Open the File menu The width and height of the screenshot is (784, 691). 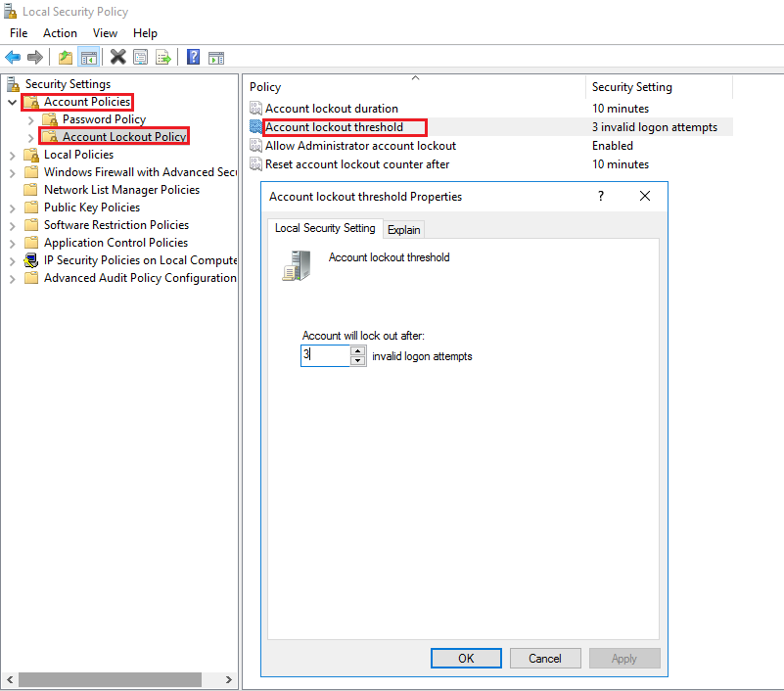(19, 33)
